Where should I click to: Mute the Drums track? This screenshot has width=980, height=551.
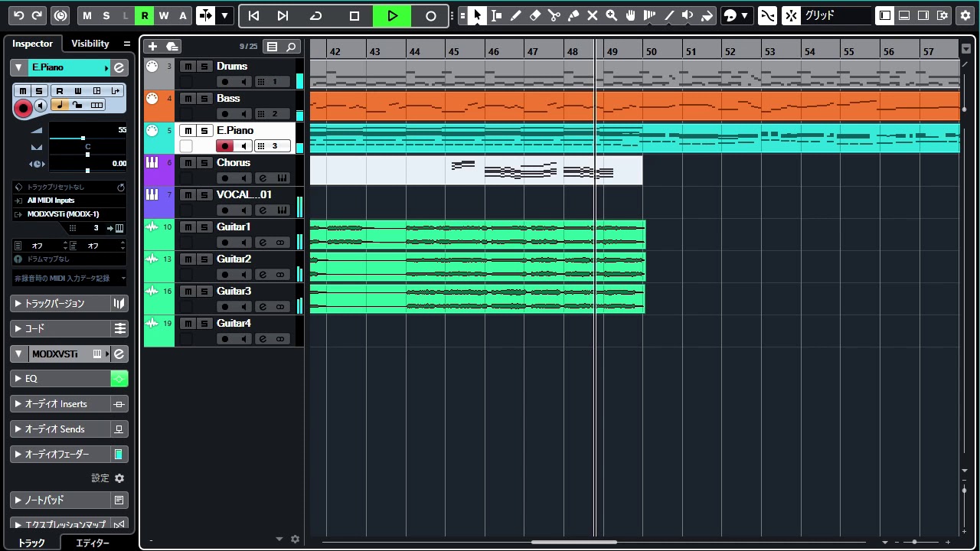pos(188,67)
